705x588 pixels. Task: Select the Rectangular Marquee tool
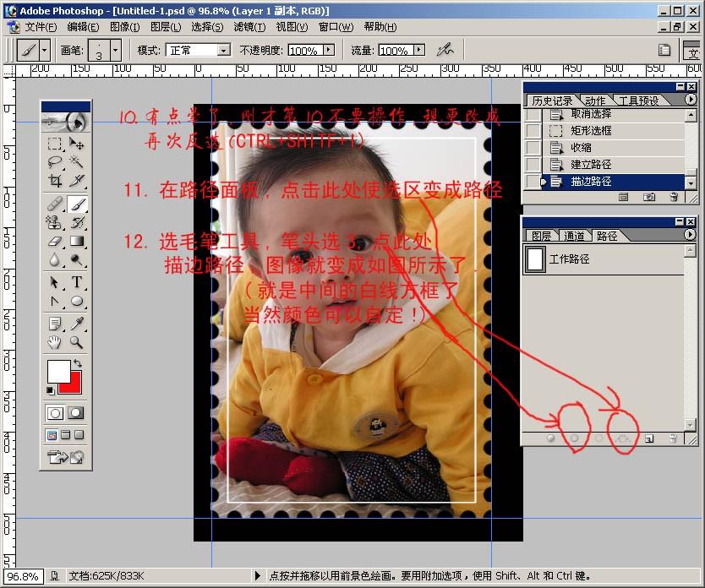click(55, 144)
